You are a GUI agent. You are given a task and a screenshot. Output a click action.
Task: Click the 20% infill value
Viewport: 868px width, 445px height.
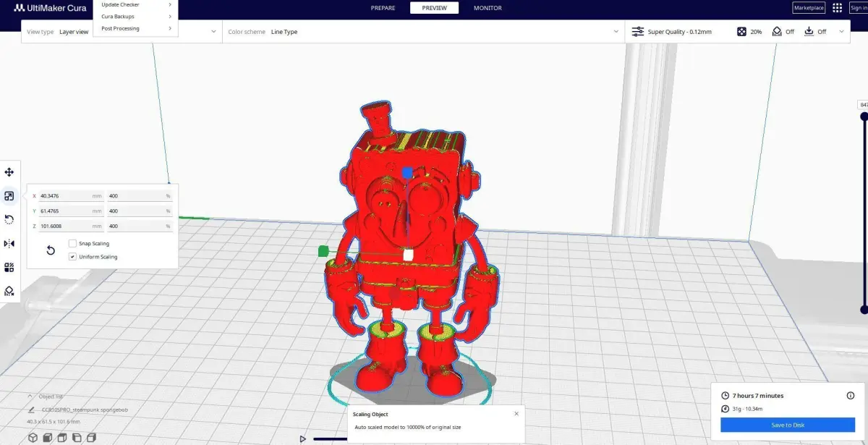(x=756, y=32)
